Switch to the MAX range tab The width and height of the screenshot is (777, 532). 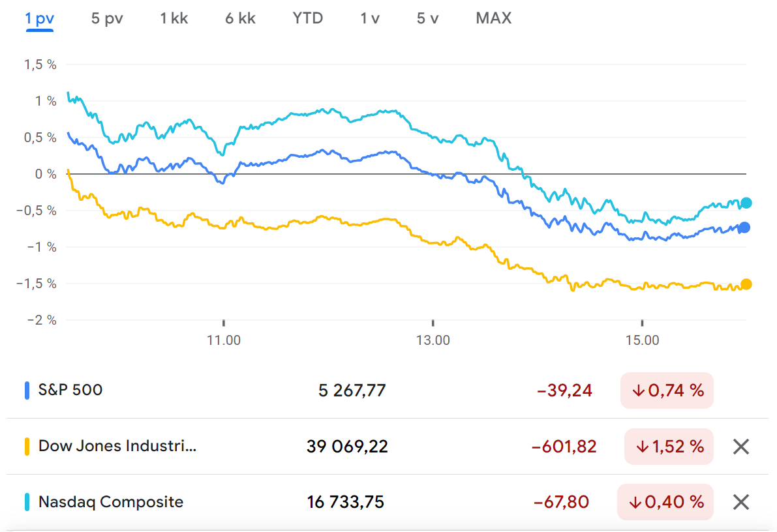click(x=494, y=18)
